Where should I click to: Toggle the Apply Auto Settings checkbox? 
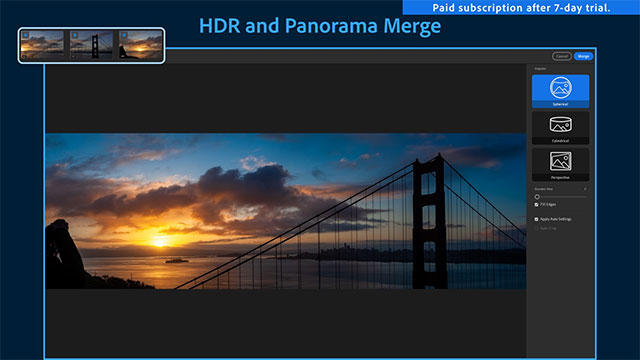click(536, 219)
